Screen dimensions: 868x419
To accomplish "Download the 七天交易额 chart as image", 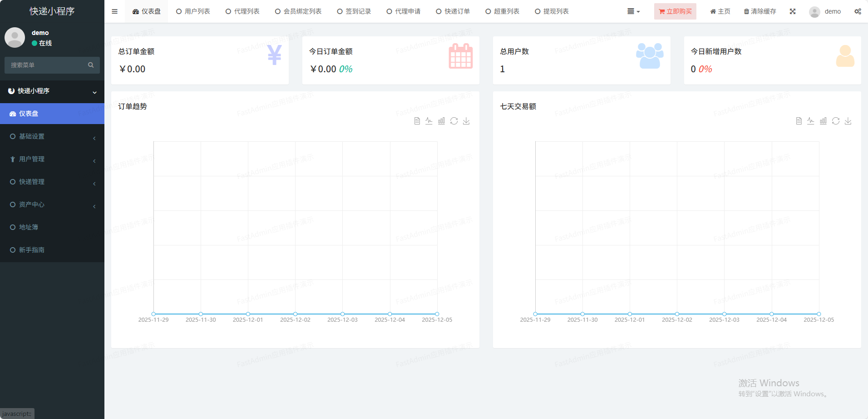I will [848, 121].
